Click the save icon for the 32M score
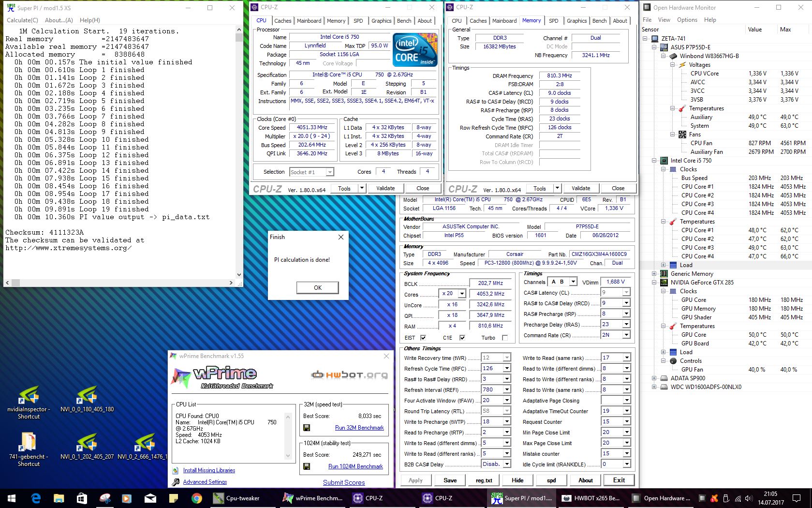This screenshot has height=508, width=812. (307, 428)
